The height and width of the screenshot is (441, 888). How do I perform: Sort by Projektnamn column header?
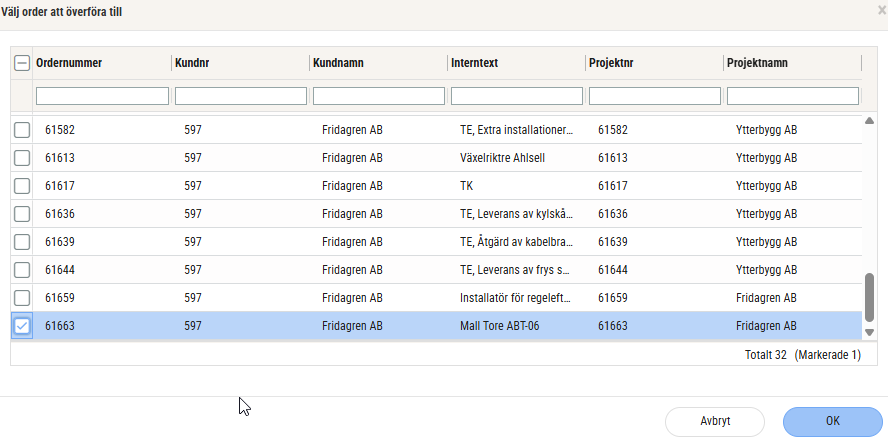pyautogui.click(x=760, y=63)
